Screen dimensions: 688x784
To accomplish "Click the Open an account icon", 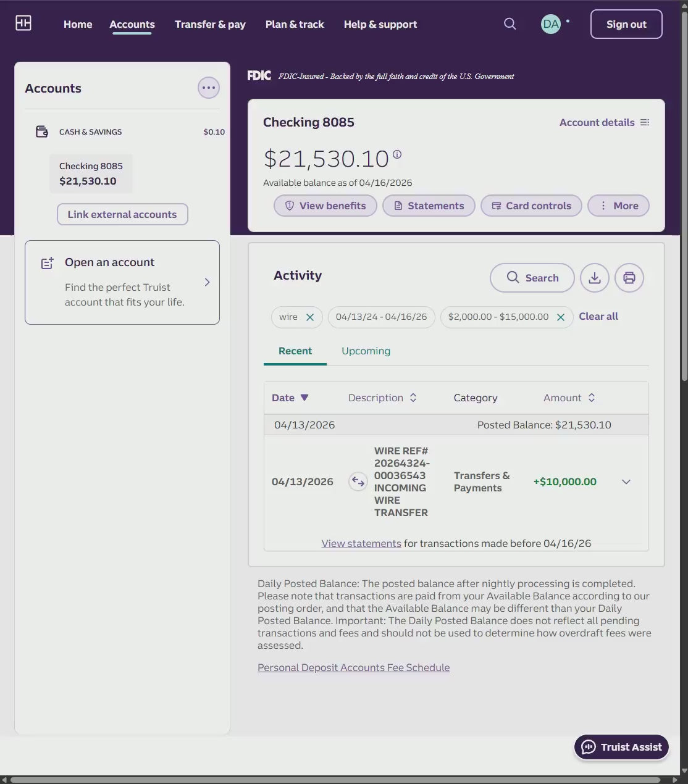I will tap(48, 263).
